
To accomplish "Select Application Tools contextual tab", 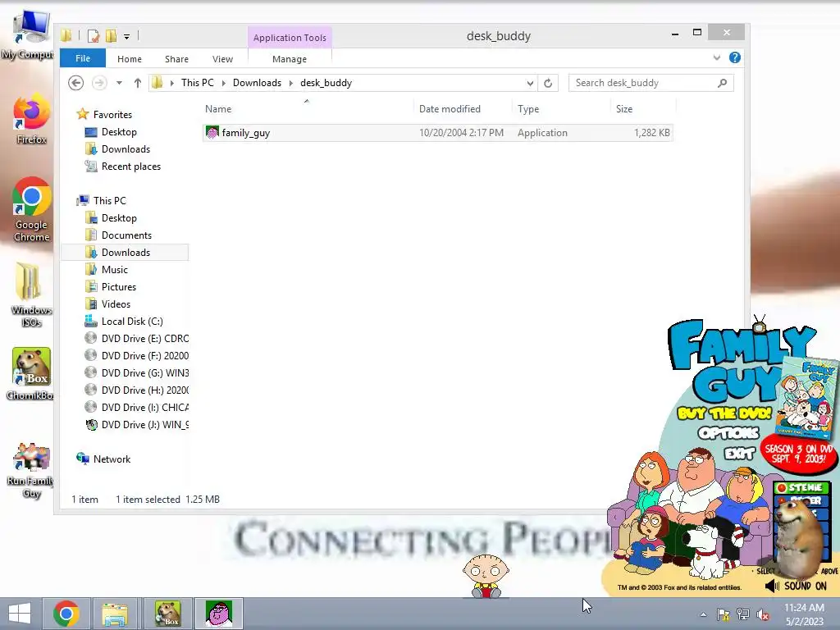I will 290,38.
